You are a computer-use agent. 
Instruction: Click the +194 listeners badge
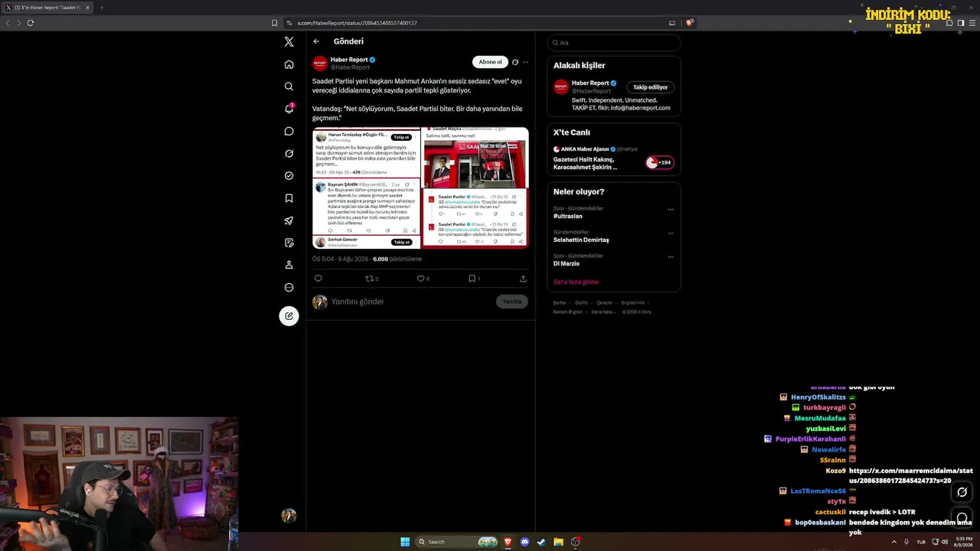pos(659,162)
